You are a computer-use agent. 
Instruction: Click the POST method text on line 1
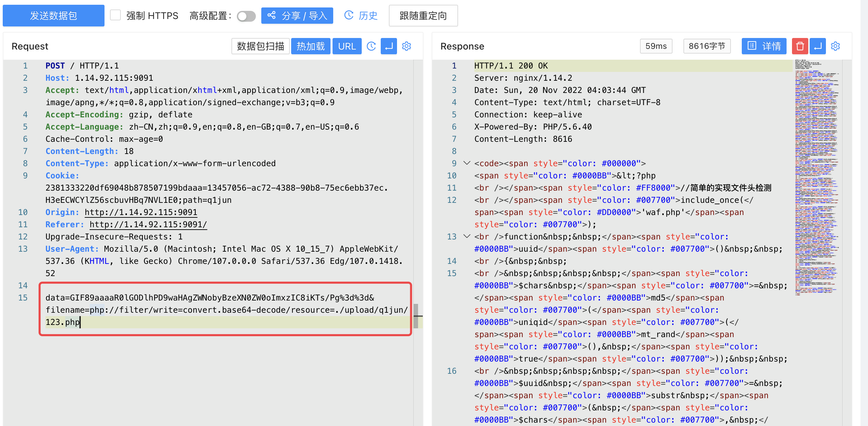55,66
